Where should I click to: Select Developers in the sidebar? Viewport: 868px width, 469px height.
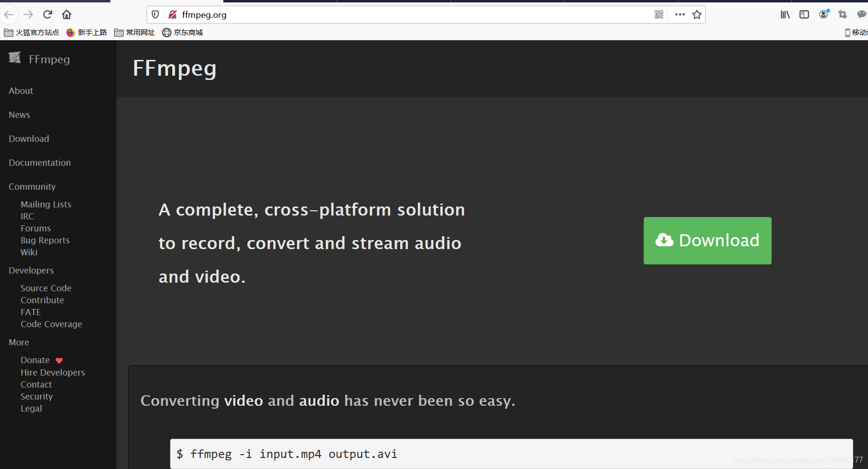click(x=31, y=270)
